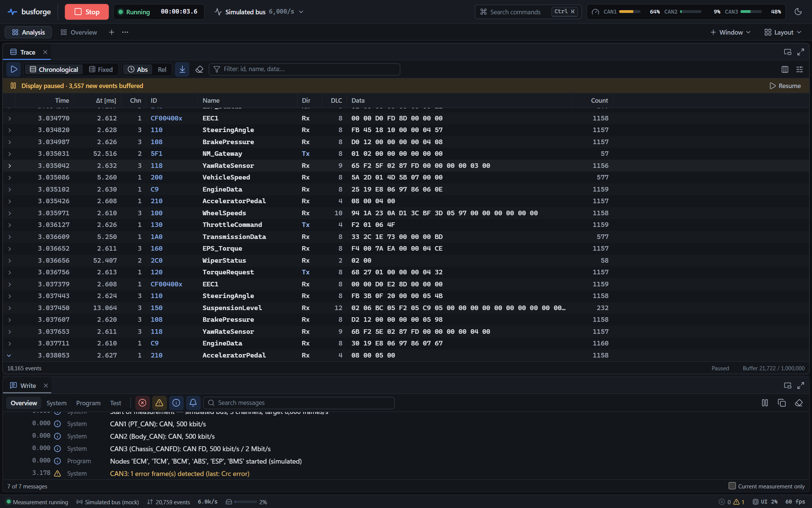Toggle dark mode moon icon
Image resolution: width=812 pixels, height=508 pixels.
click(x=798, y=12)
